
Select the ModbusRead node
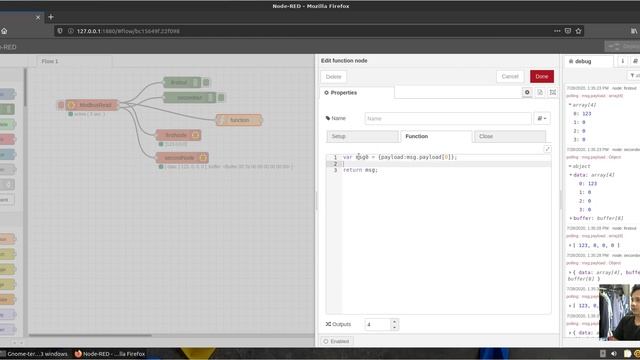click(x=91, y=105)
